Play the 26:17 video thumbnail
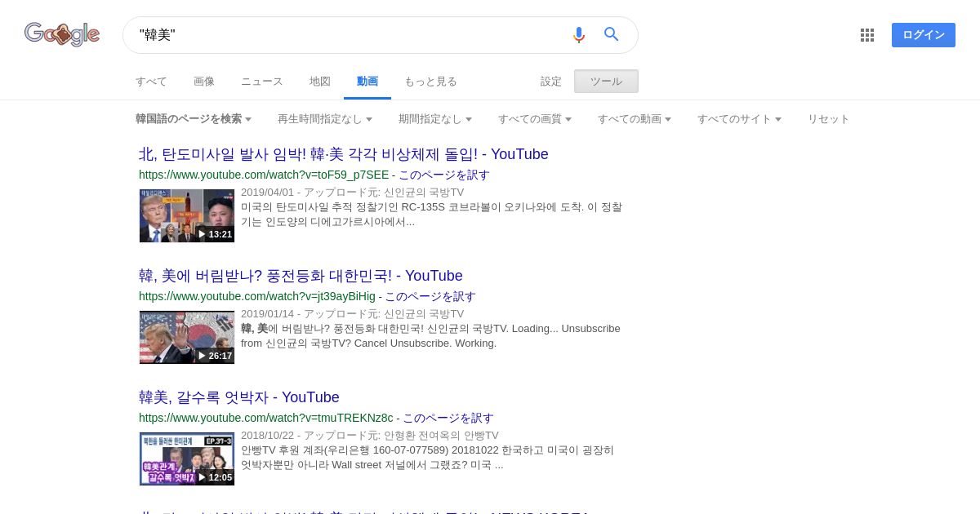This screenshot has width=980, height=514. coord(187,337)
